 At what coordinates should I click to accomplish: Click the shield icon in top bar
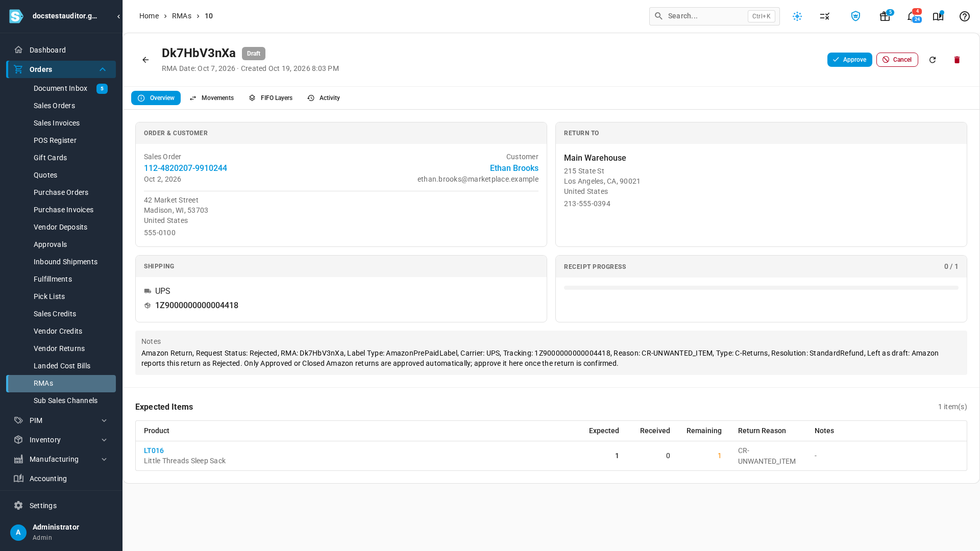tap(855, 16)
